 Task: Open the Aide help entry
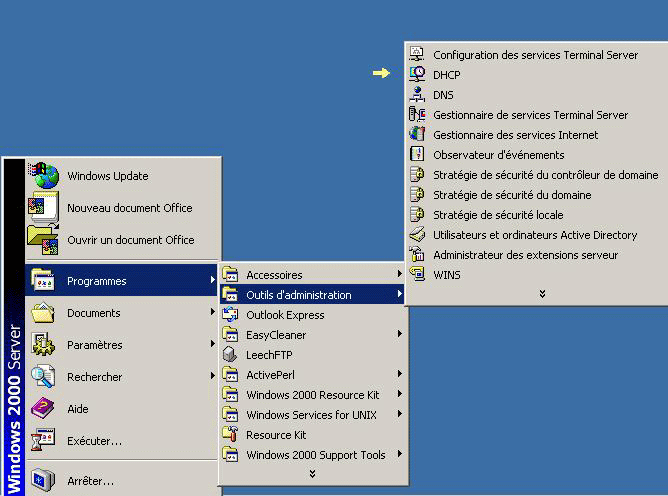122,409
